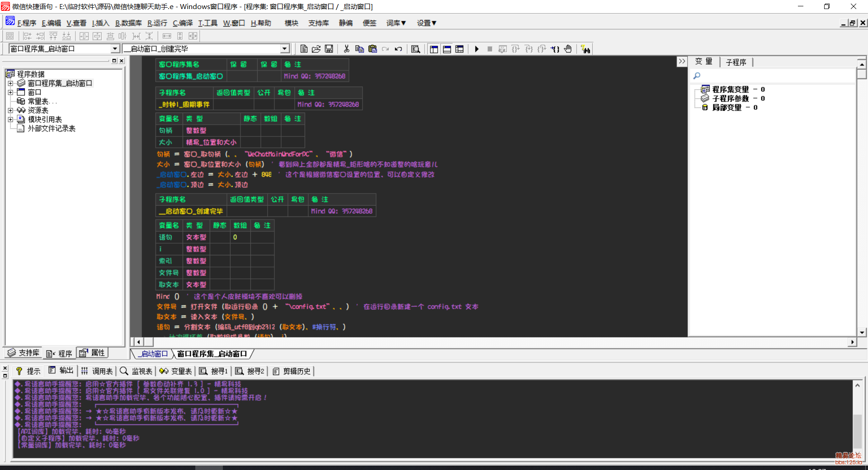
Task: Open the __启动窗口_创建完毕 subroutine dropdown
Action: (x=285, y=48)
